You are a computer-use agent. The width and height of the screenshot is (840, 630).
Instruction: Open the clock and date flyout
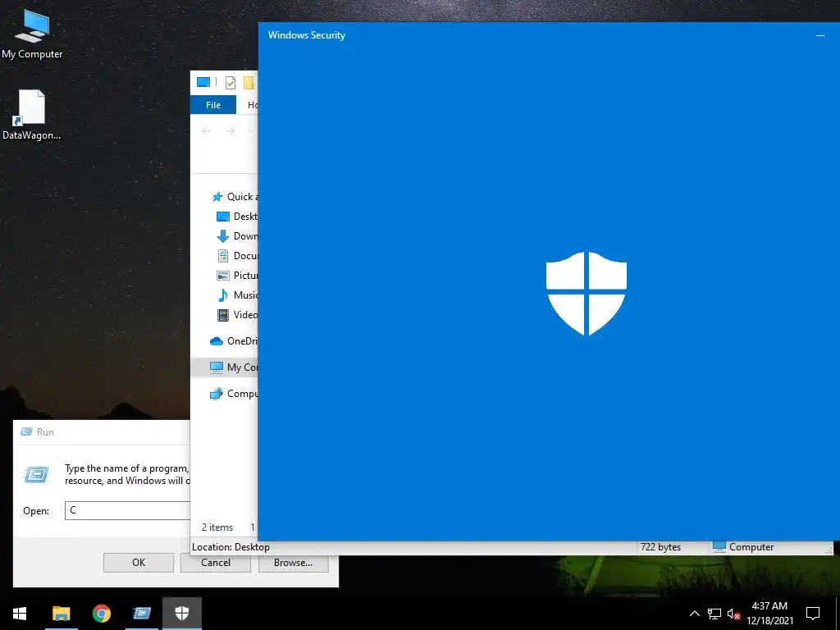coord(769,614)
